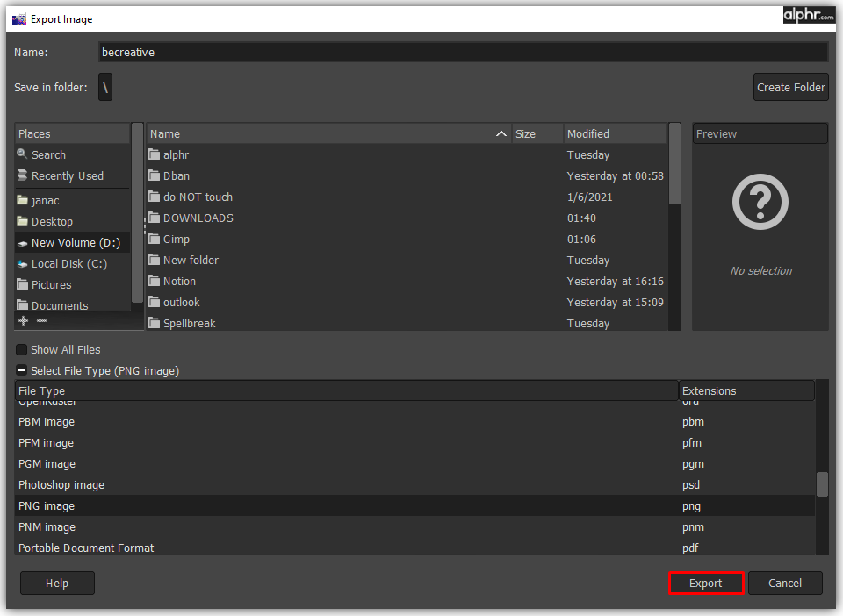Sort files by Name column
The height and width of the screenshot is (616, 843).
[328, 133]
